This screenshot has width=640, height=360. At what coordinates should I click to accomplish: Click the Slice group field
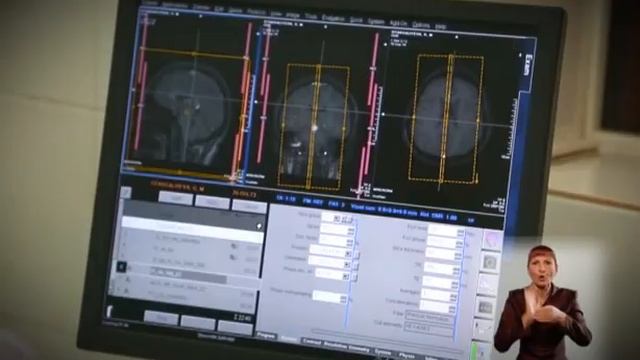click(337, 218)
